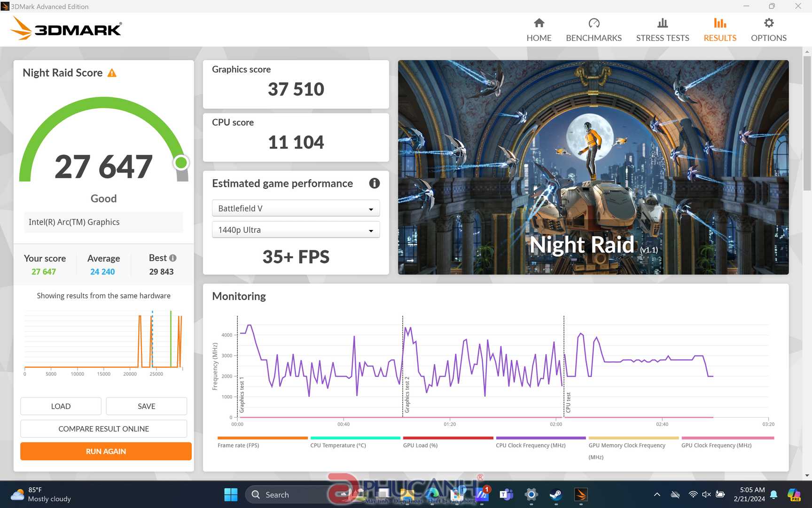Show hidden tray icons chevron
Screen dimensions: 812x508
point(657,494)
